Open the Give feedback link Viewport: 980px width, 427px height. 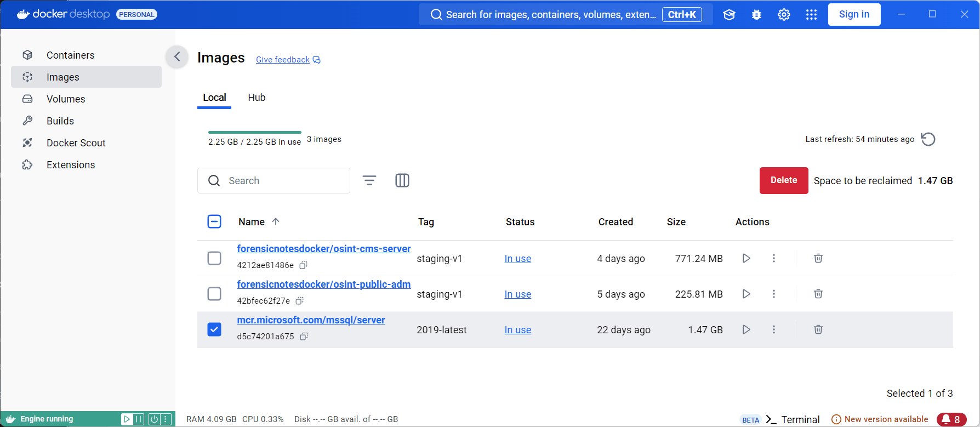click(x=288, y=60)
